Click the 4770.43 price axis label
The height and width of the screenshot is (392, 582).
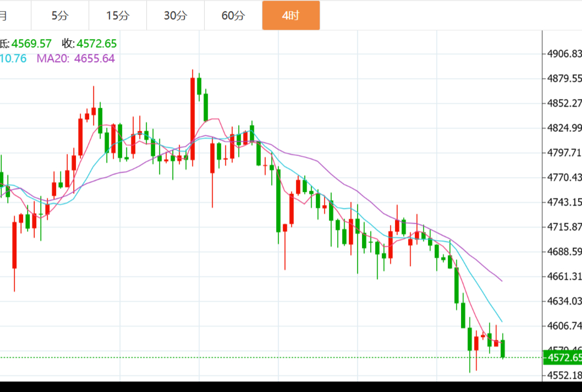564,178
